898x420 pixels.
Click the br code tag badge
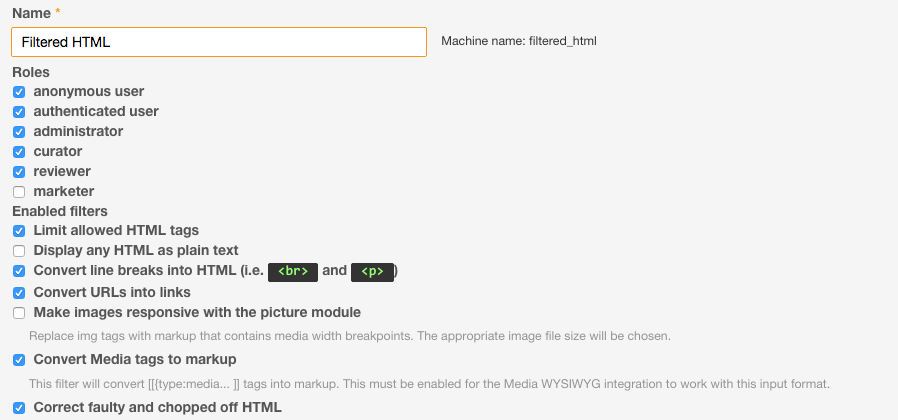[297, 271]
